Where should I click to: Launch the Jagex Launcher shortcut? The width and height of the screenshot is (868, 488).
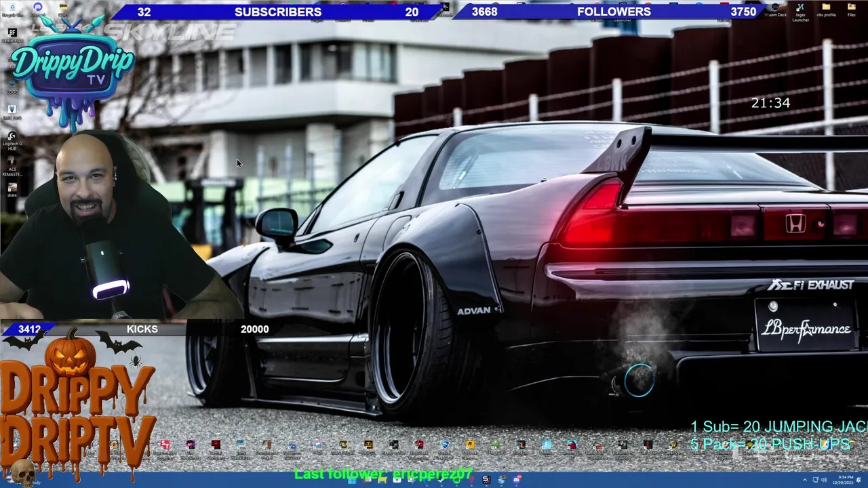(x=801, y=12)
